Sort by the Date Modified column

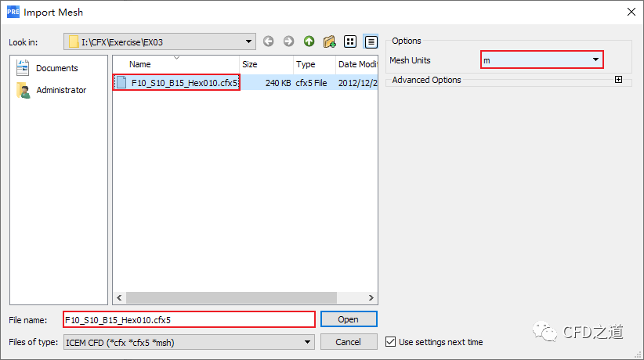357,64
